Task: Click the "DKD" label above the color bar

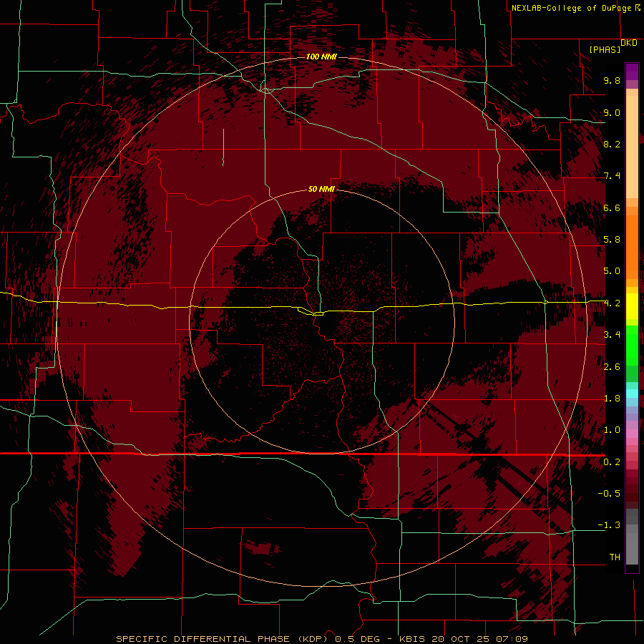Action: 629,43
